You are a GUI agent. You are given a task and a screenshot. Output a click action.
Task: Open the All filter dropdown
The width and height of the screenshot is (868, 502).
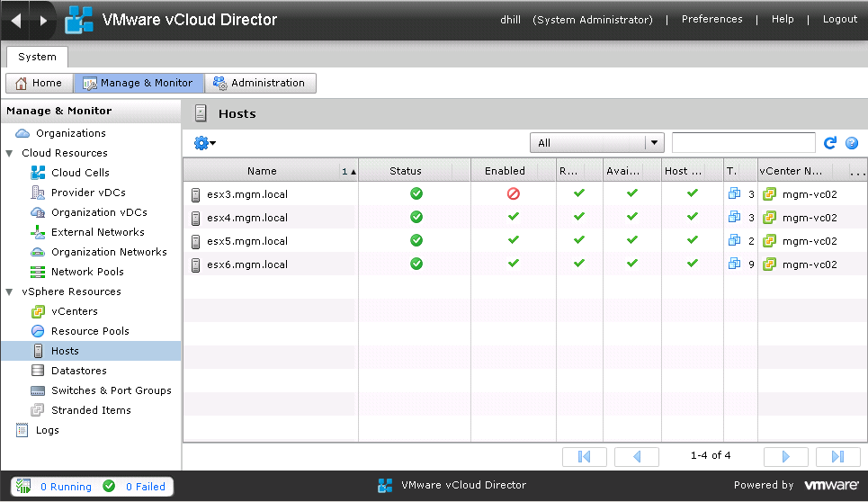(596, 143)
